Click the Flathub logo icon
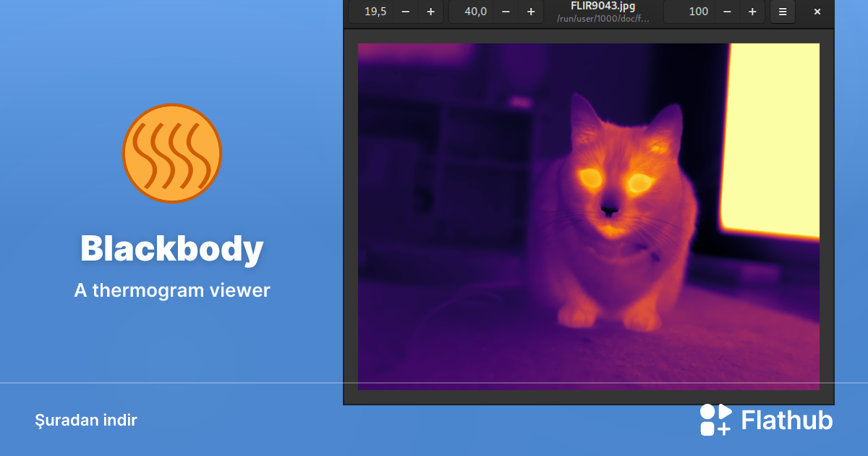This screenshot has height=456, width=868. (715, 420)
